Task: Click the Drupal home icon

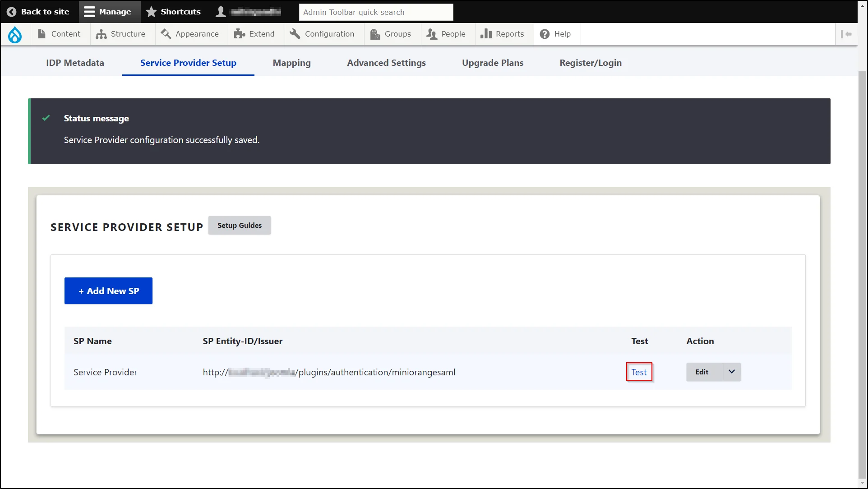Action: tap(15, 34)
